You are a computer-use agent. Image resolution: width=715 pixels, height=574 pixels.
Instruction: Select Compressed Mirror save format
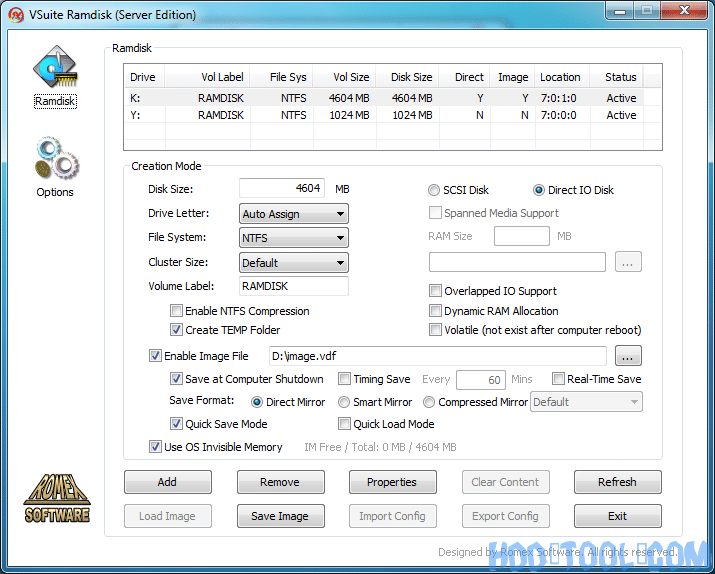(x=429, y=402)
